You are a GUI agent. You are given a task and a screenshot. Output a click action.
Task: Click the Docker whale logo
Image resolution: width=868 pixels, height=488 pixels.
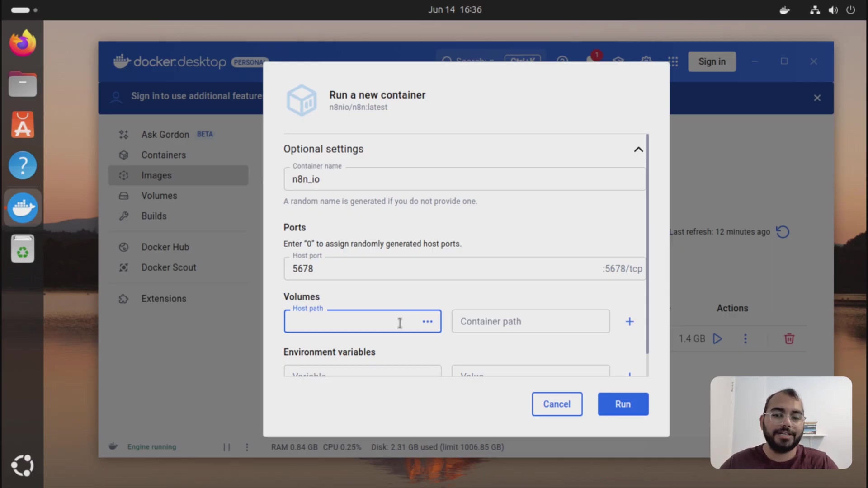pos(122,61)
